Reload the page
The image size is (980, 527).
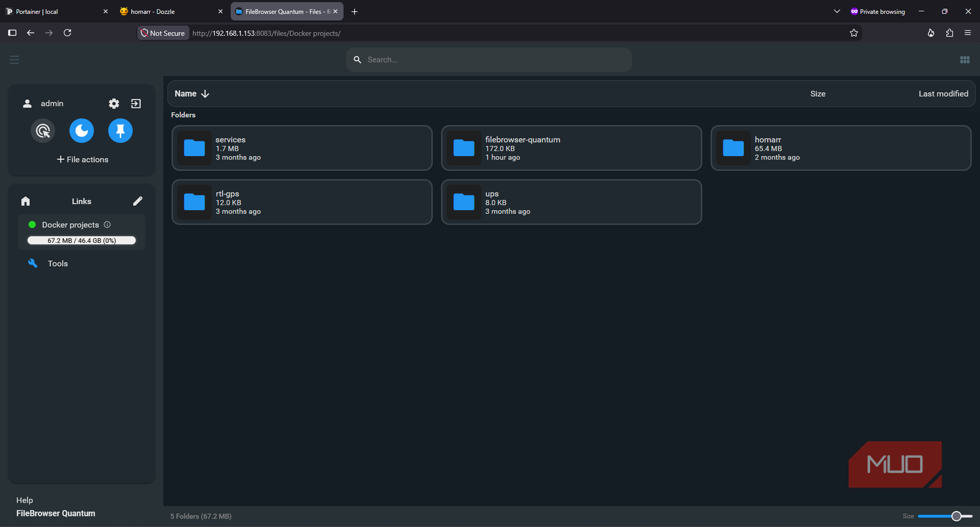pyautogui.click(x=68, y=33)
